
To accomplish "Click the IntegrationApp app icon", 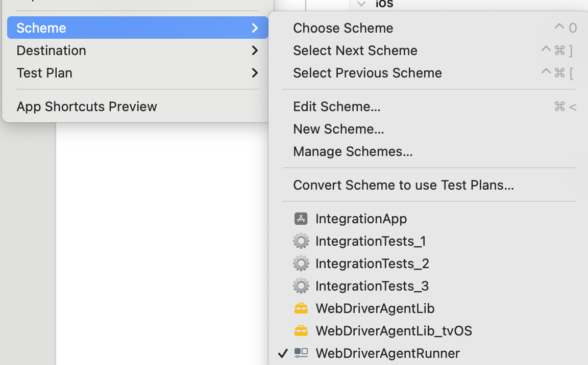I will [301, 219].
